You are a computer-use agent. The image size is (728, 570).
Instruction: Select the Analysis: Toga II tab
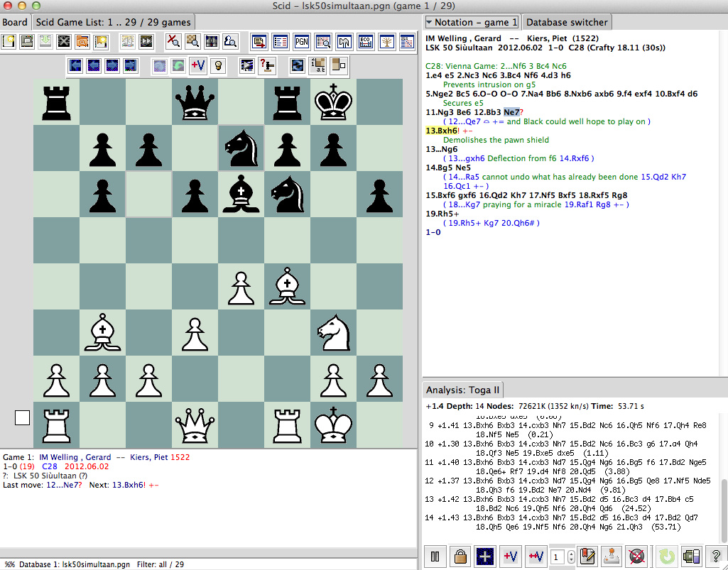point(463,389)
